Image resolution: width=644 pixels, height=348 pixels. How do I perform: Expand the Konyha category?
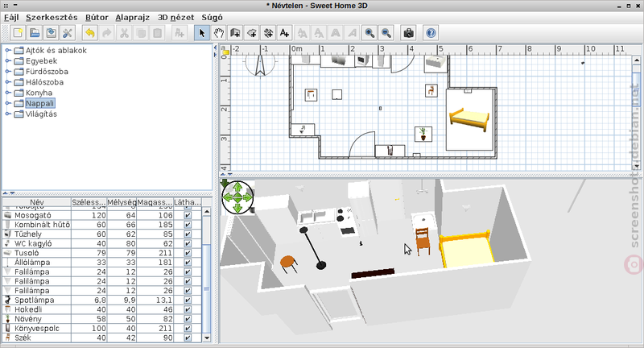pos(8,93)
